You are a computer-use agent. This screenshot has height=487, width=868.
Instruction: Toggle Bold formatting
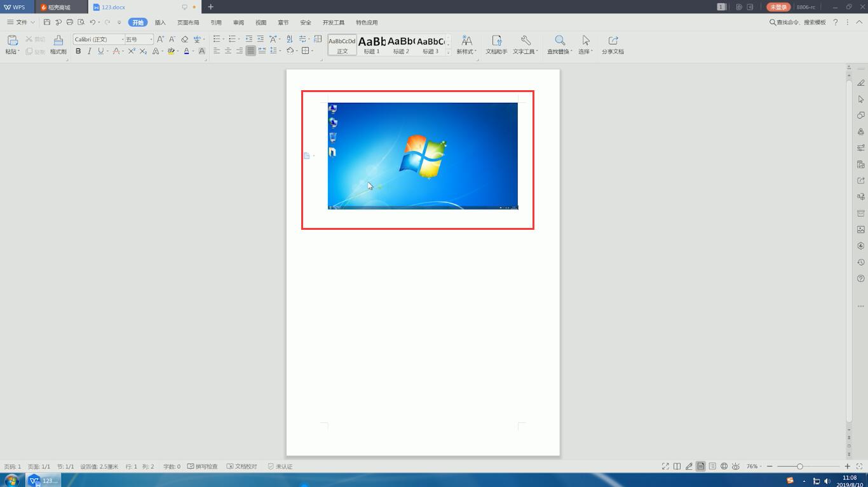(x=78, y=51)
